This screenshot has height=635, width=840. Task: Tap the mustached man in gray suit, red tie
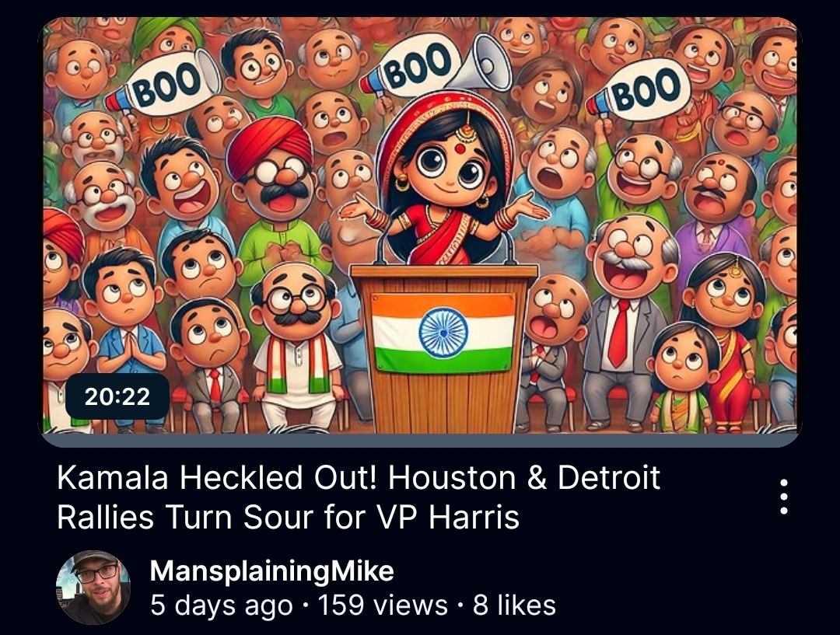tap(628, 321)
